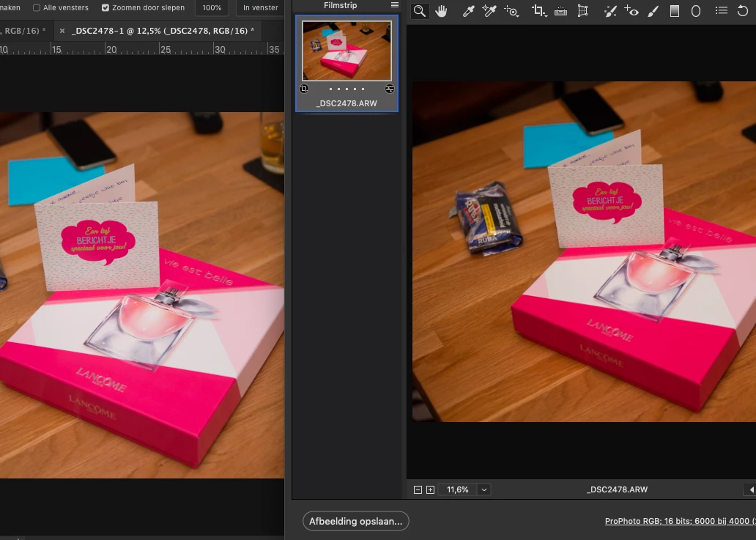Select the Graduated Filter tool
This screenshot has height=540, width=756.
click(675, 11)
